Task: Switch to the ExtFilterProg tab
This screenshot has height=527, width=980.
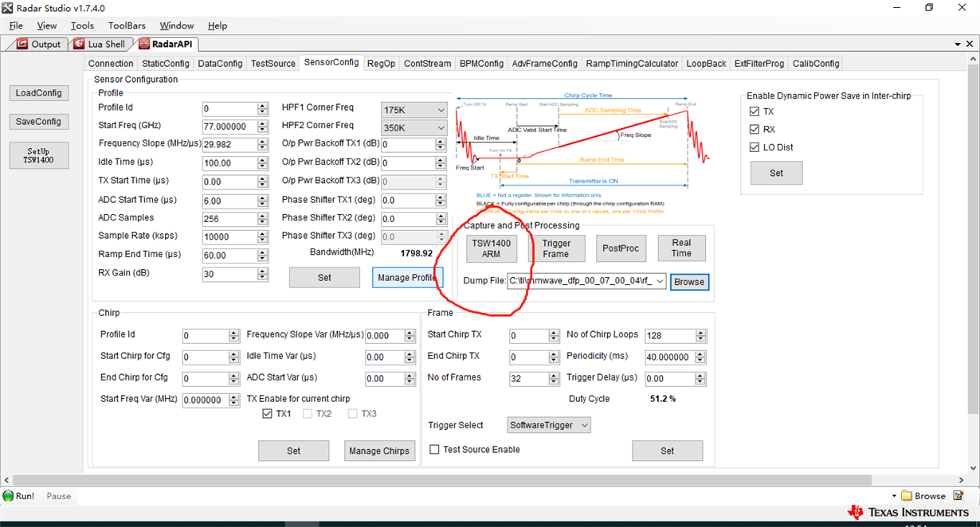Action: (759, 64)
